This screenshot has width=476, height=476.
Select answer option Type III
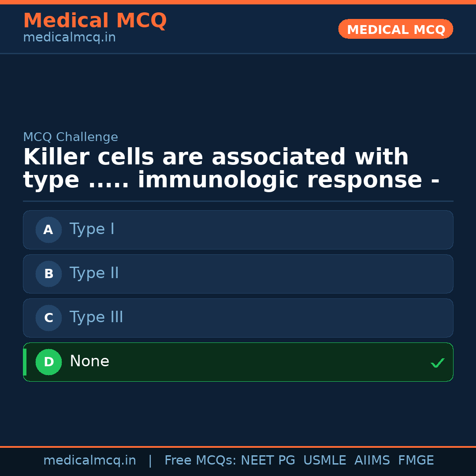point(238,318)
